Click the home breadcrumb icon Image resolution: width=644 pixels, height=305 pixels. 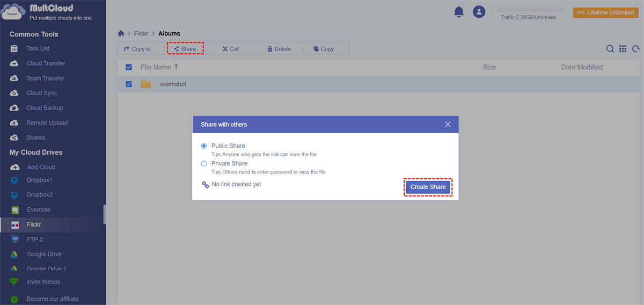click(121, 33)
